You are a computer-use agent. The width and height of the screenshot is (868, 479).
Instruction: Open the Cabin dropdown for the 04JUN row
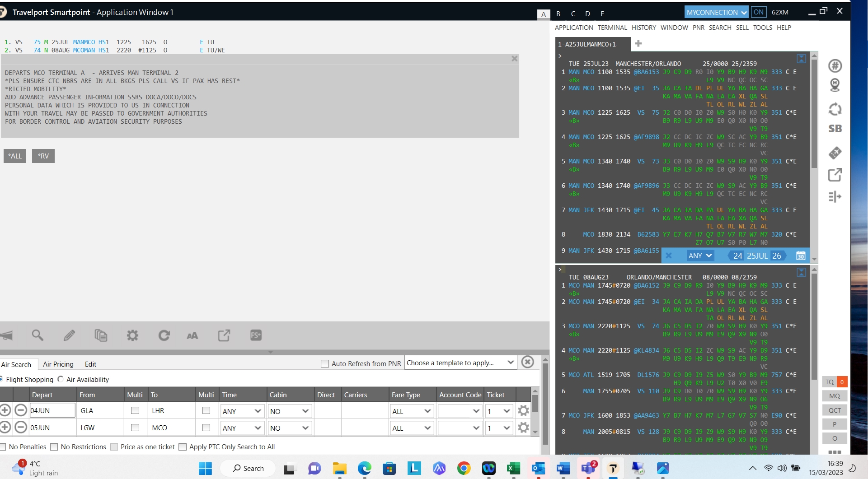[x=290, y=411]
